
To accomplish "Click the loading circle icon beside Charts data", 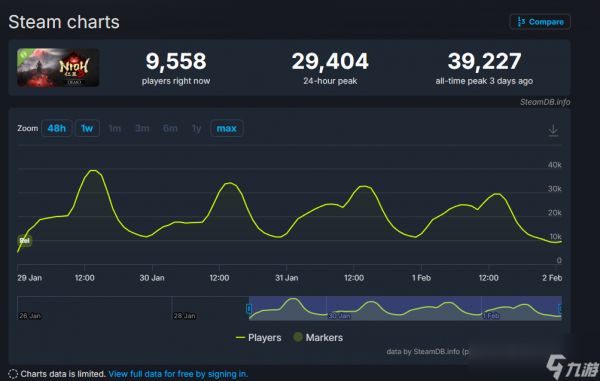I will [13, 374].
